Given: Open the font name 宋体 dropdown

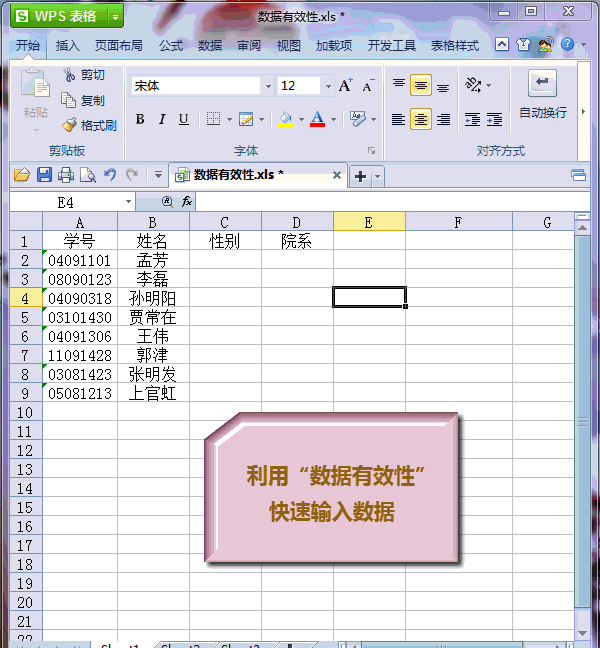Looking at the screenshot, I should (268, 86).
